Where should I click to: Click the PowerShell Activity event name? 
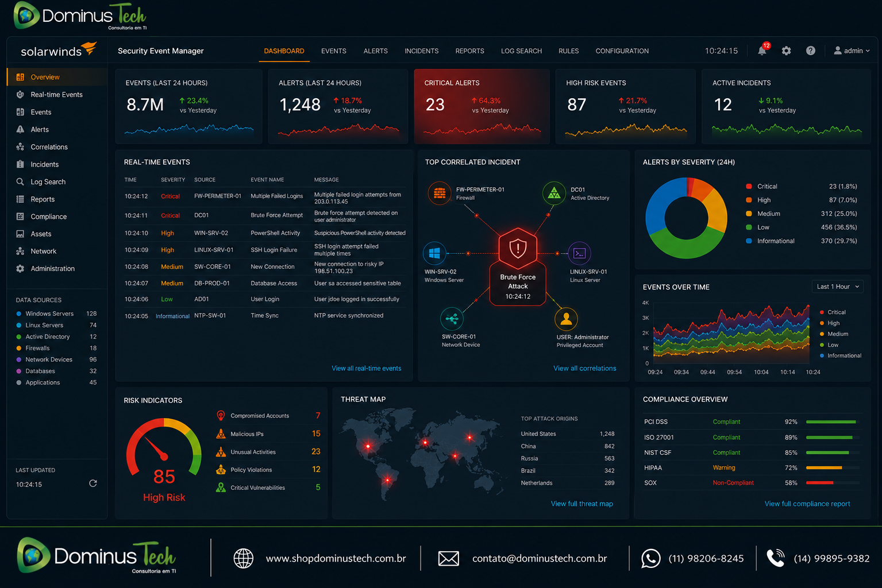coord(275,233)
